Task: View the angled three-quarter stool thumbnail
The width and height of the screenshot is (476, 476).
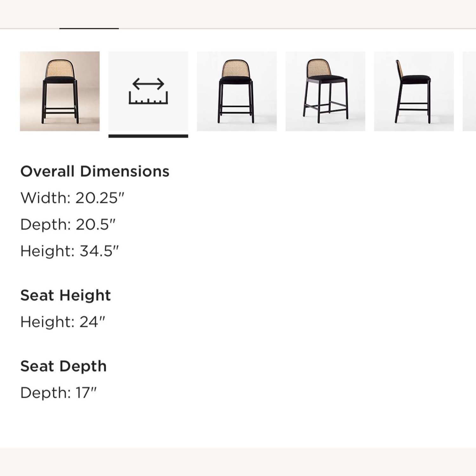Action: [x=325, y=91]
